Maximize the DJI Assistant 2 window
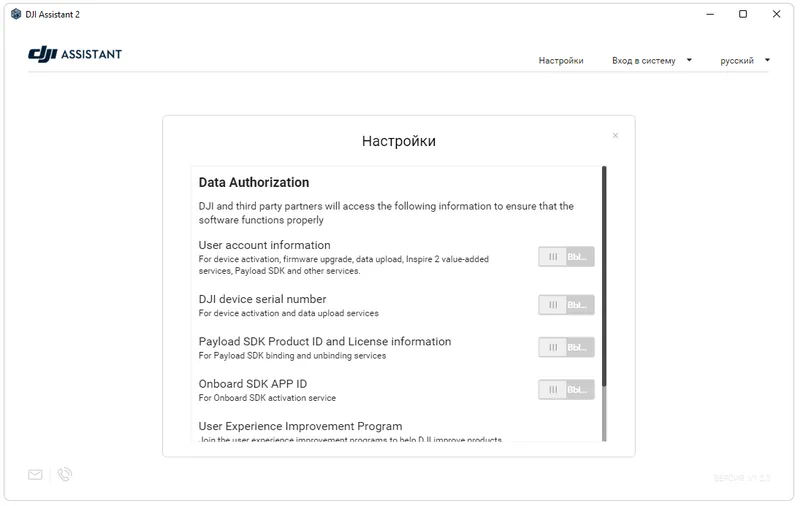Screen dimensions: 800x506 pos(743,14)
